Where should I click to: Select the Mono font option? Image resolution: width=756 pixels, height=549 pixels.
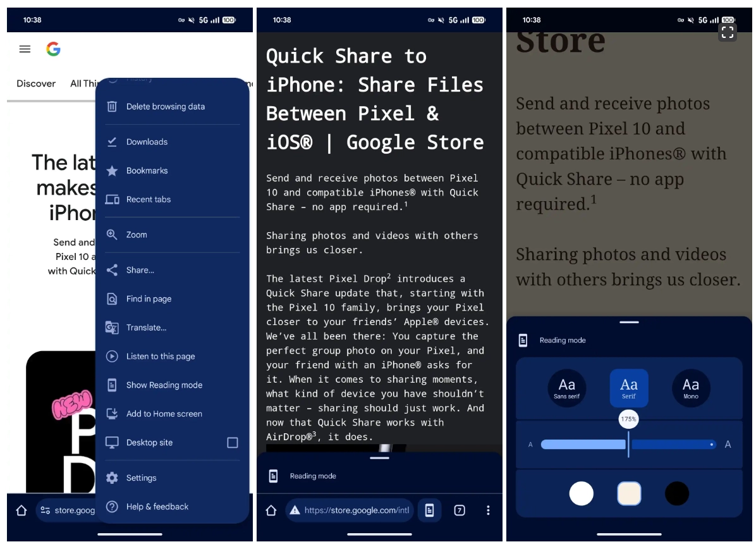coord(691,388)
